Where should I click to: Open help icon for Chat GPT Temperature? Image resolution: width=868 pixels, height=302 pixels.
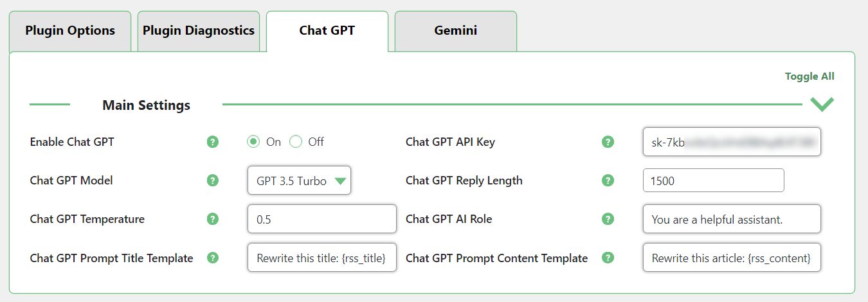(213, 219)
